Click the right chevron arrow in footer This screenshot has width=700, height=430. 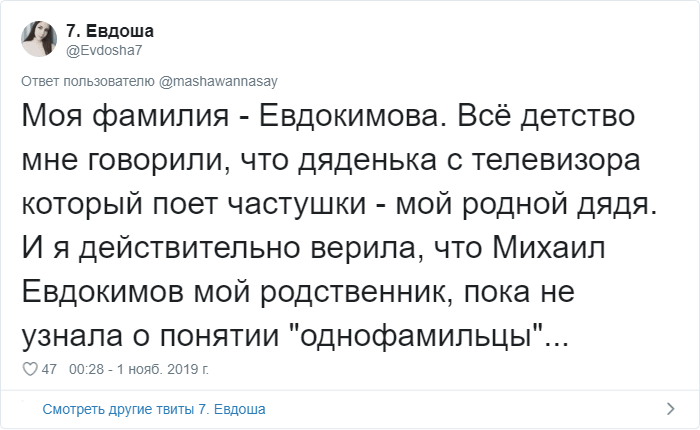click(x=671, y=408)
